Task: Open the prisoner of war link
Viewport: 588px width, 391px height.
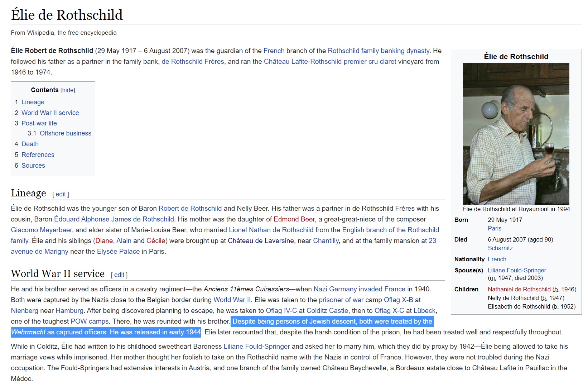Action: [341, 300]
